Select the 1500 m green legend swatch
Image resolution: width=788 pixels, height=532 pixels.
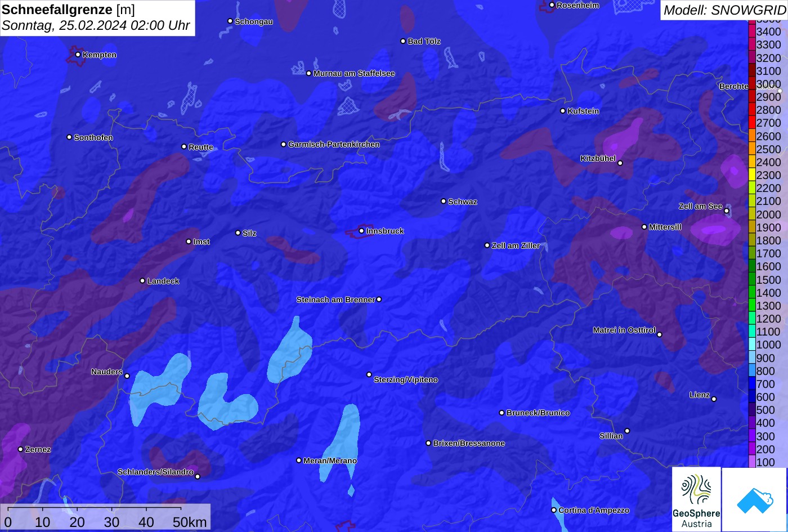click(x=751, y=279)
